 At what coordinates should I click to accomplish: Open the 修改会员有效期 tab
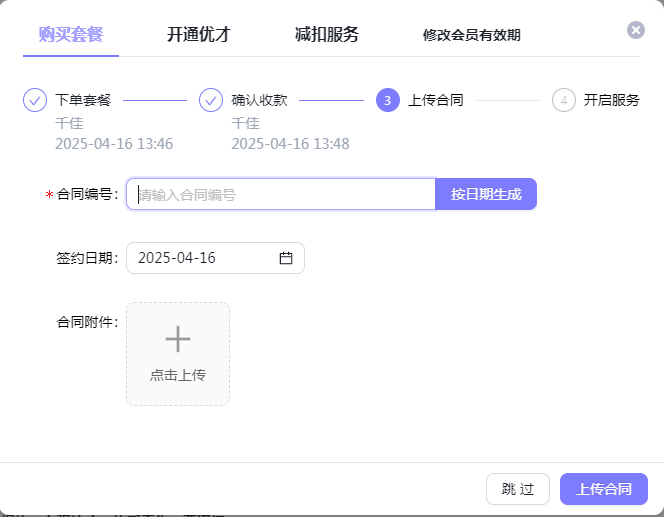pos(471,35)
